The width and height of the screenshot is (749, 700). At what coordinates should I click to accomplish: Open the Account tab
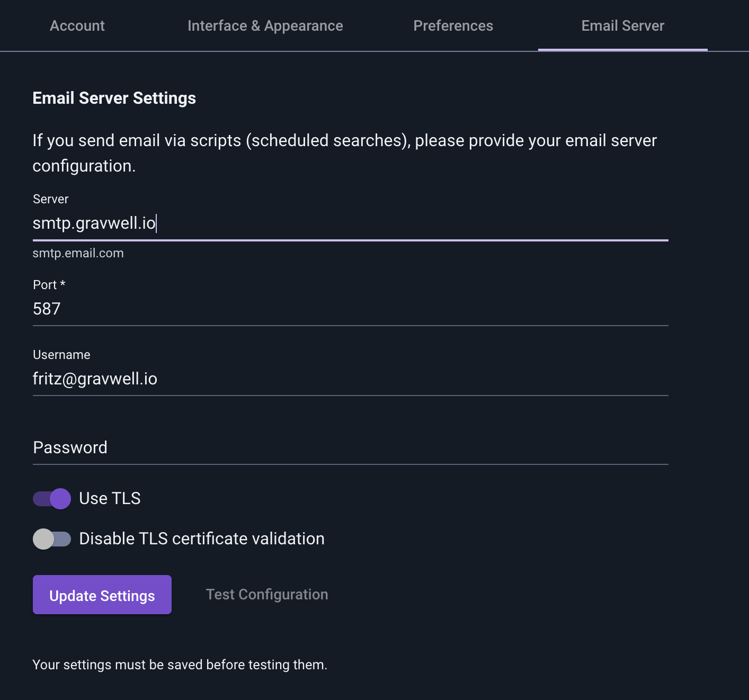77,25
